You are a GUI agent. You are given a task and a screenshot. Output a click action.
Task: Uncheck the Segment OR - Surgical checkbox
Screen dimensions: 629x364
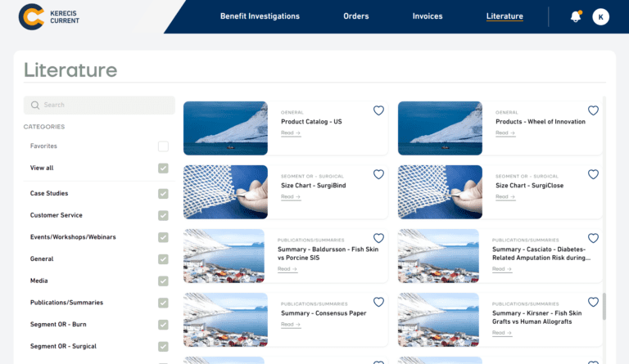[163, 346]
